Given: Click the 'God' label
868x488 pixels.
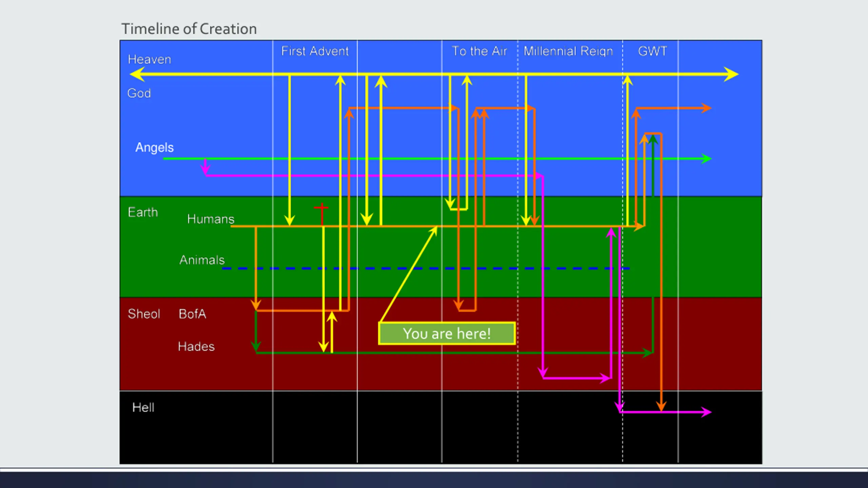Looking at the screenshot, I should 139,93.
